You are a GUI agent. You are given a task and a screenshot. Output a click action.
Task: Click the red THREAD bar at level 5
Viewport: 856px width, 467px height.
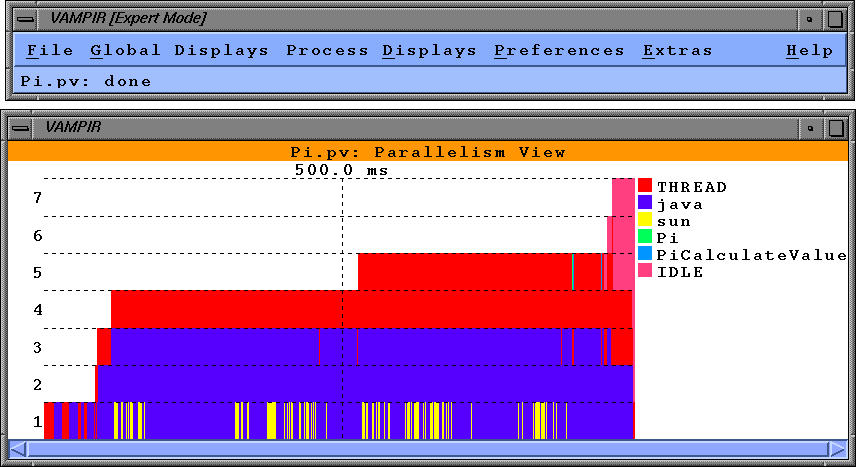point(465,271)
